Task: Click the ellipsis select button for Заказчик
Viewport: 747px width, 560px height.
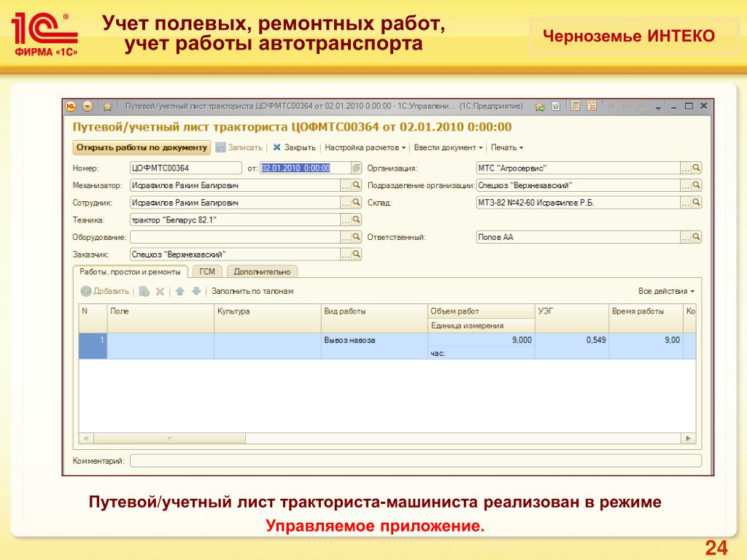Action: pyautogui.click(x=345, y=254)
